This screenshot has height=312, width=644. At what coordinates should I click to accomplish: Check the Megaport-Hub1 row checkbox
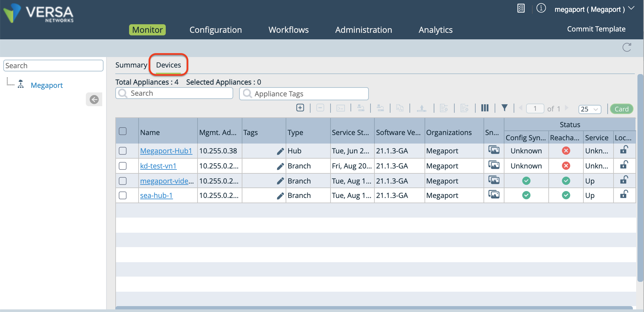coord(123,151)
